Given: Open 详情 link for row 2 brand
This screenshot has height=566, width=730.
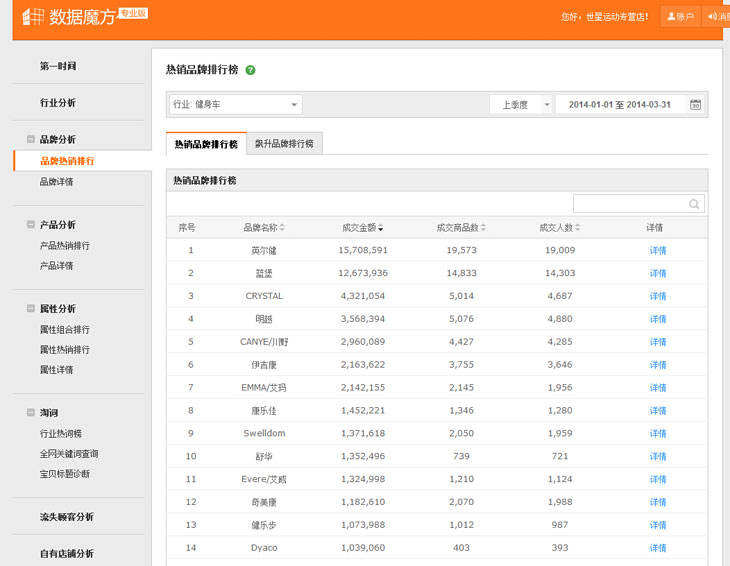Looking at the screenshot, I should [x=658, y=273].
